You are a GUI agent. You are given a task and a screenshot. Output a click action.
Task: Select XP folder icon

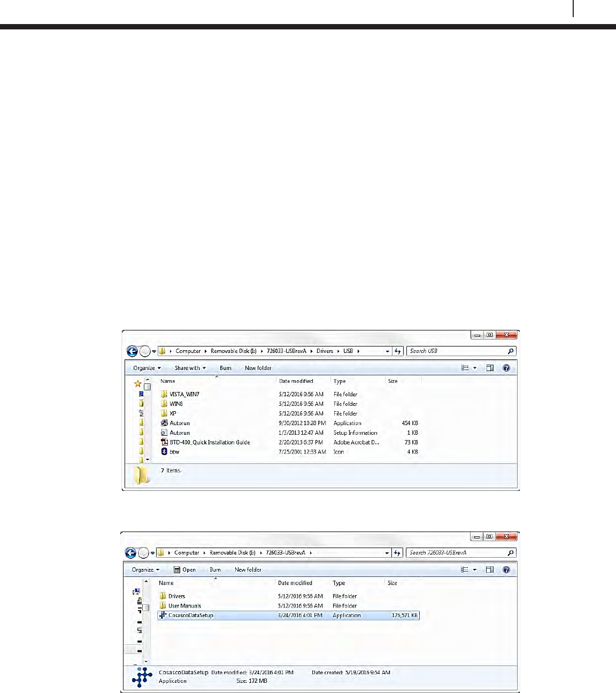[164, 413]
